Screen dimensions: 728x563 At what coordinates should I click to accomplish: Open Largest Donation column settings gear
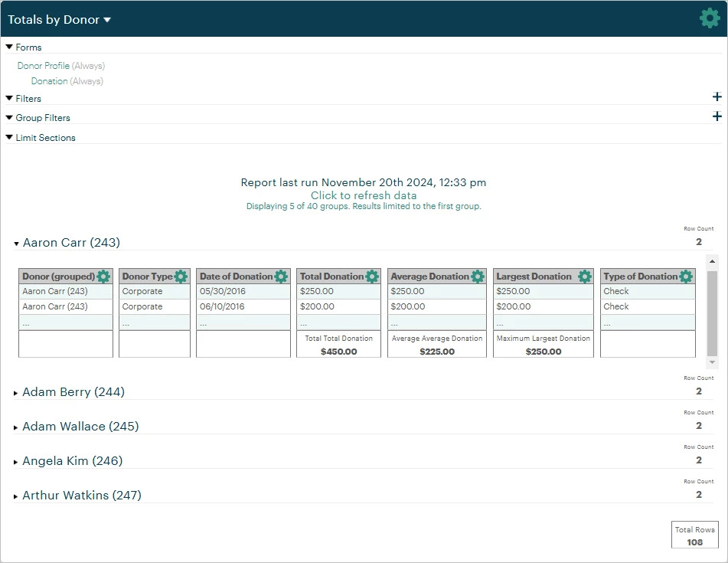tap(585, 277)
